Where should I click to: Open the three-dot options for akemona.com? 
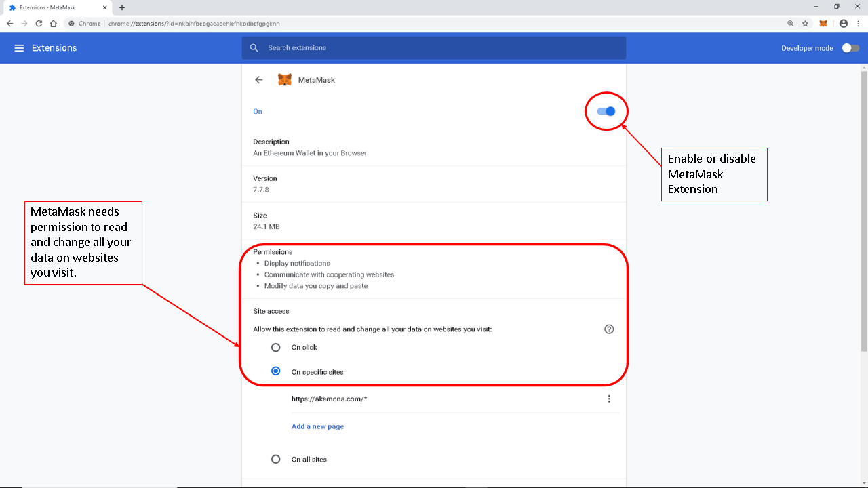tap(609, 399)
